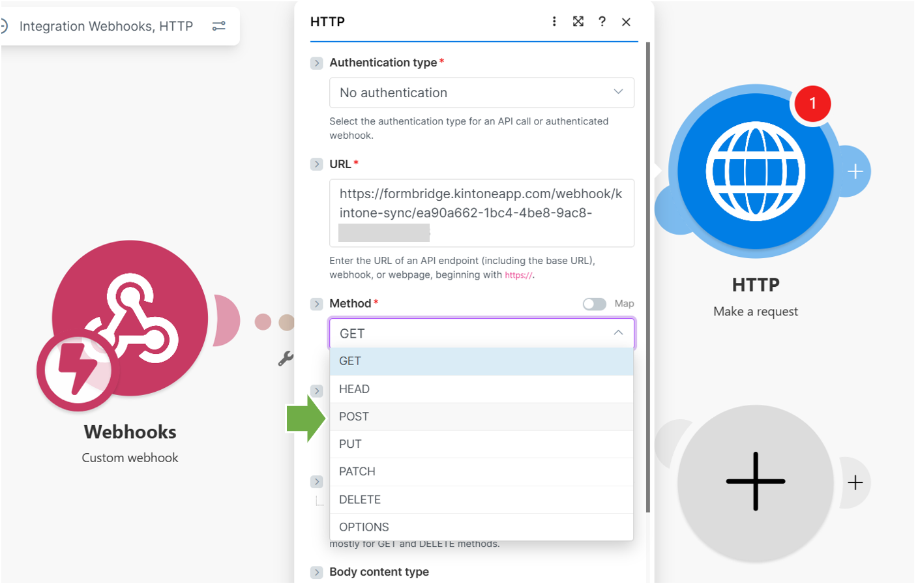This screenshot has width=918, height=588.
Task: Click the HTTP globe module icon
Action: tap(755, 171)
